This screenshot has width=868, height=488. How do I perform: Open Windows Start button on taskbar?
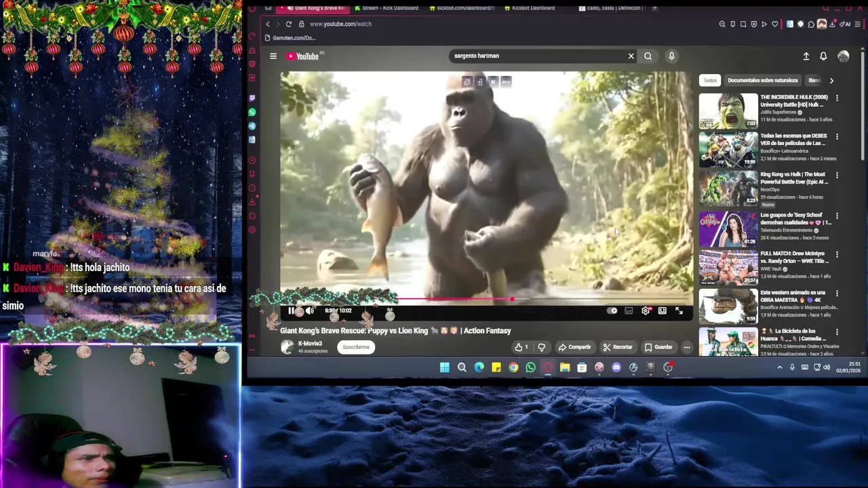(444, 367)
